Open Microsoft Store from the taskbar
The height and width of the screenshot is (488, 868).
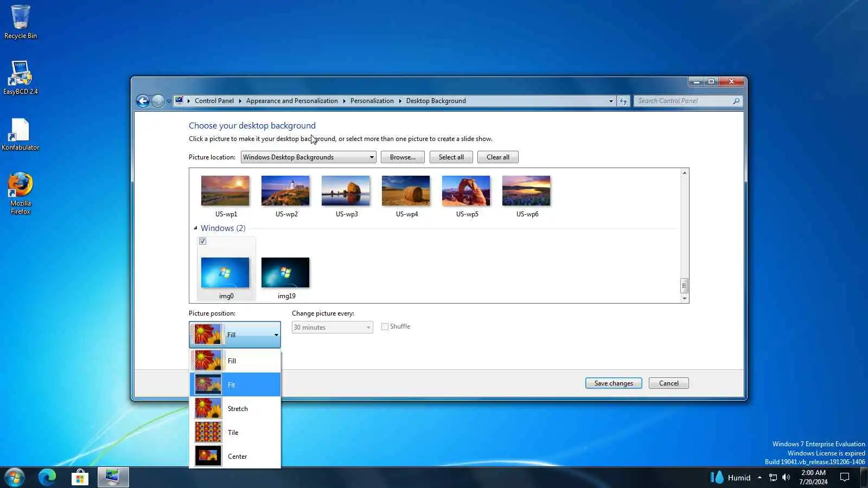point(80,477)
